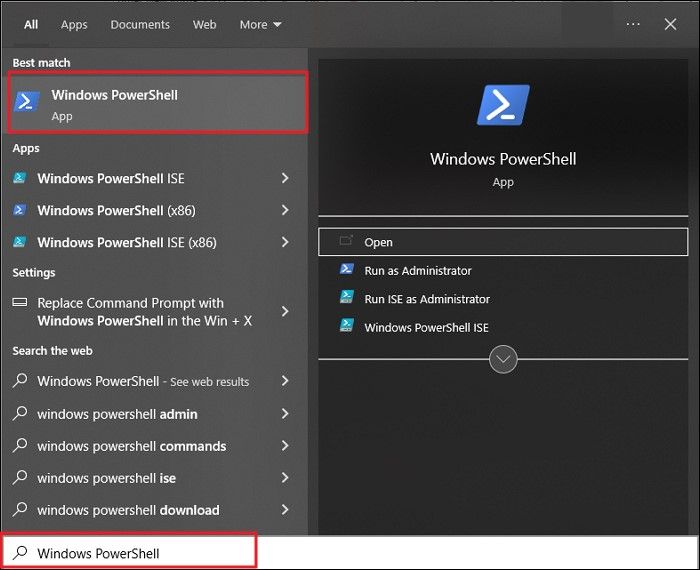Select the 'Windows PowerShell (x86)' result text
Viewport: 700px width, 570px height.
click(x=117, y=210)
